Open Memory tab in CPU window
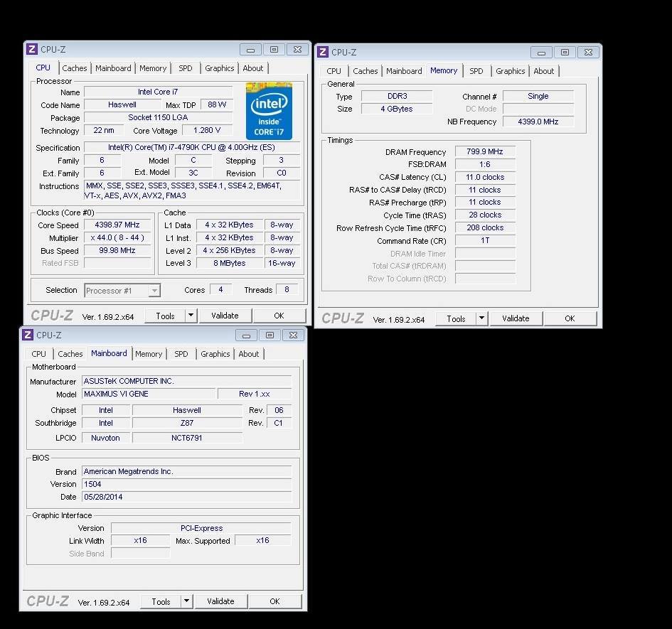 pyautogui.click(x=153, y=68)
